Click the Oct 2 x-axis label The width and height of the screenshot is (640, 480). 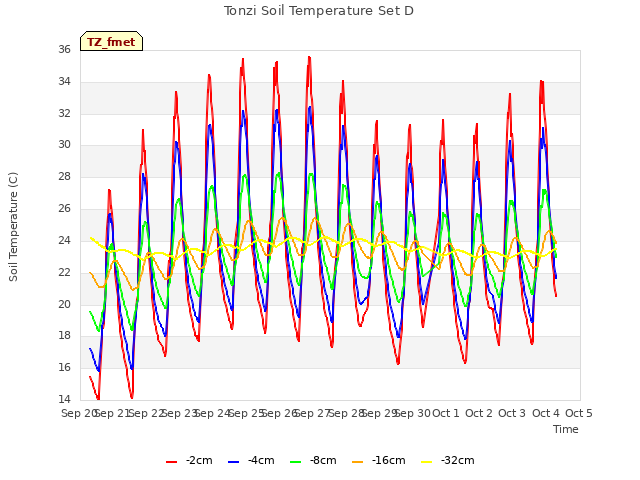(479, 413)
